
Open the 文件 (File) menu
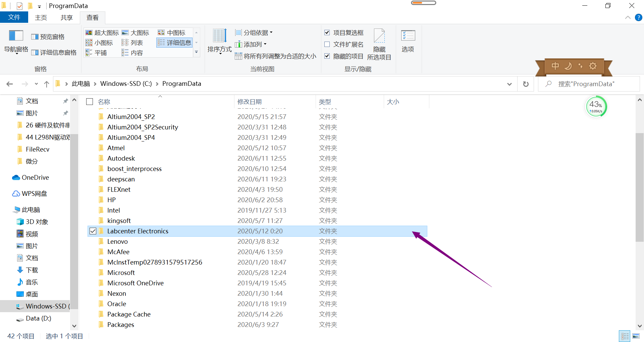pos(14,17)
